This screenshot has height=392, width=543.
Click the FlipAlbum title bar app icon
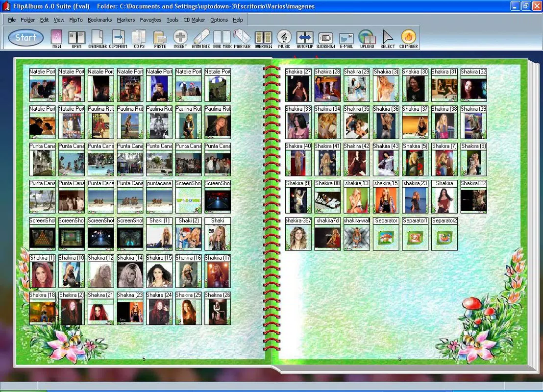[6, 6]
